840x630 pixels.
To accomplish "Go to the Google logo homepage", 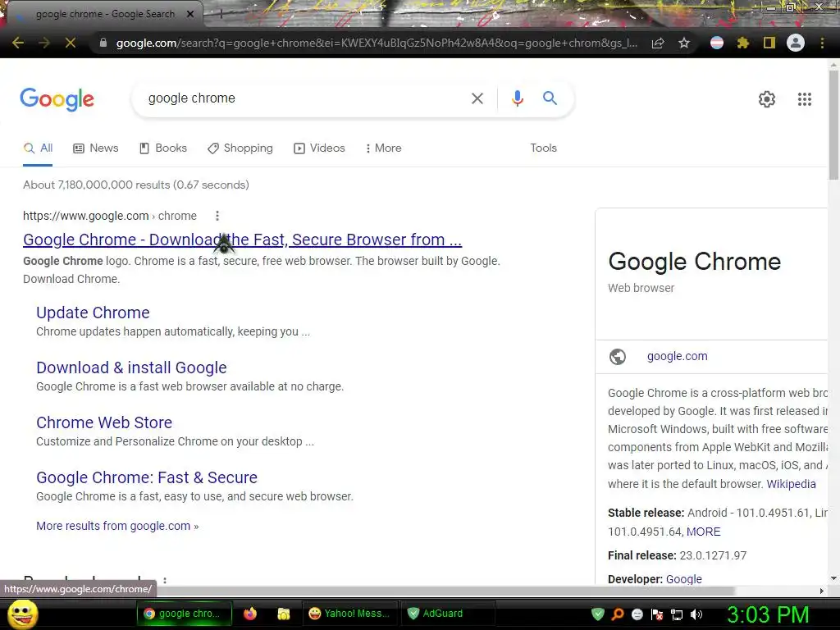I will (57, 99).
